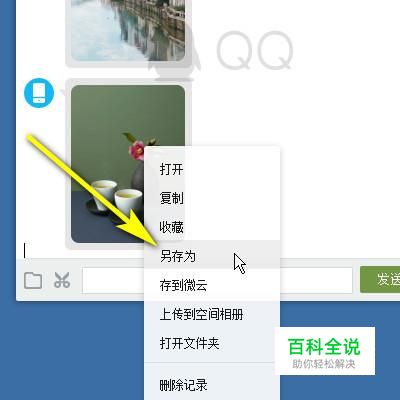The width and height of the screenshot is (400, 400).
Task: Choose the highlighted 另存为 menu entry
Action: [x=212, y=256]
